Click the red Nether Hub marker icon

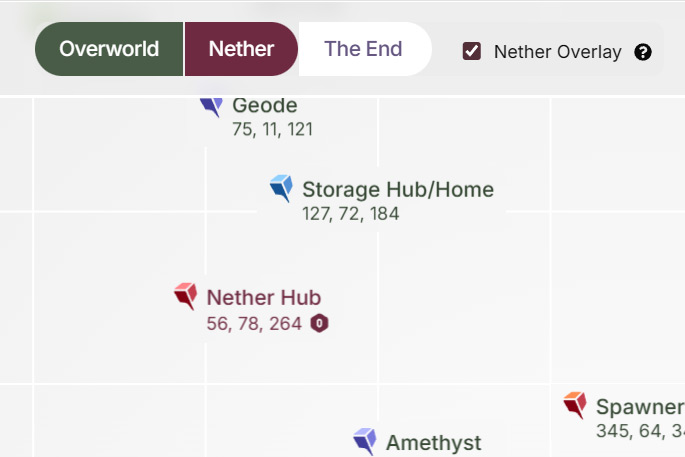coord(185,296)
